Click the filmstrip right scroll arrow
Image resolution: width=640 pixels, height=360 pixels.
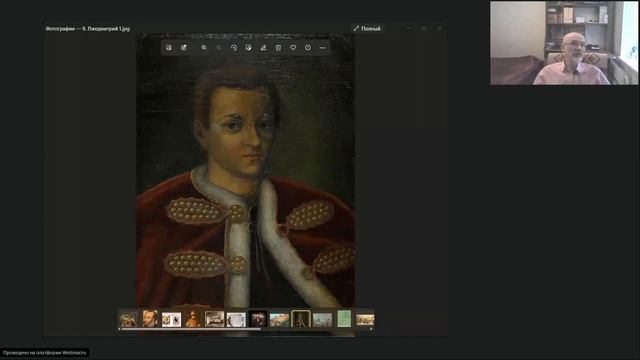click(x=371, y=329)
